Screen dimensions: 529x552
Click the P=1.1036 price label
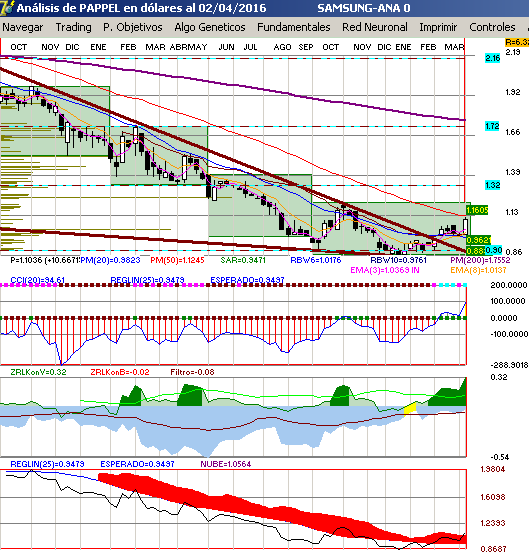point(45,260)
